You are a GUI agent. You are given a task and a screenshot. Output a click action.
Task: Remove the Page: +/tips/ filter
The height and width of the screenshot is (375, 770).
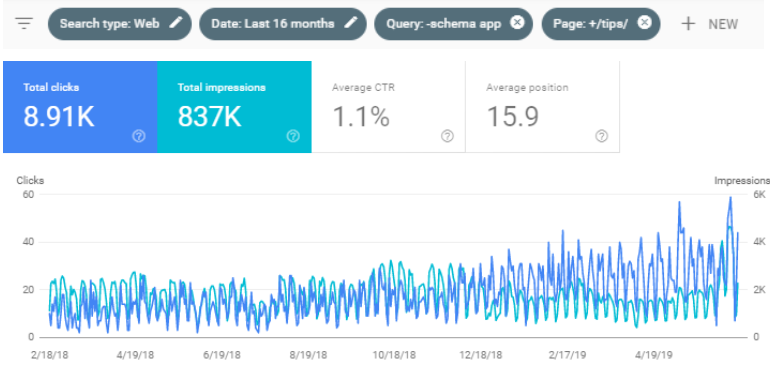(645, 23)
